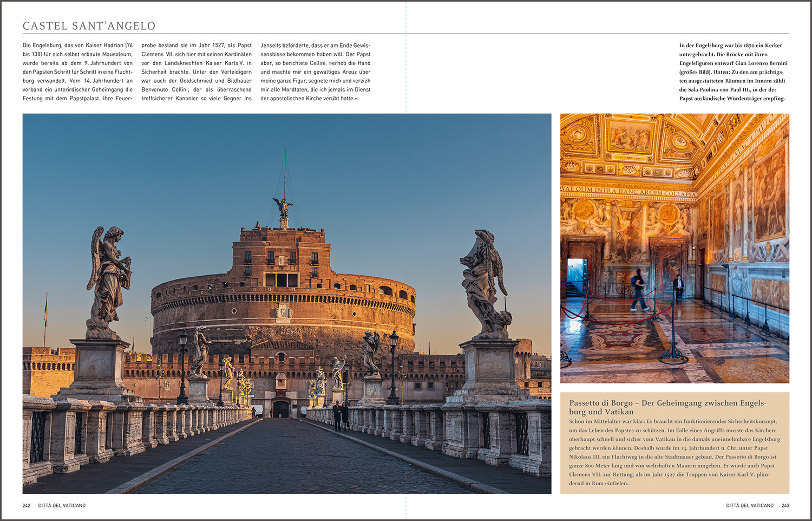Click first text column starting 'Die Engelsburg'
Viewport: 812px width, 521px height.
[x=77, y=72]
